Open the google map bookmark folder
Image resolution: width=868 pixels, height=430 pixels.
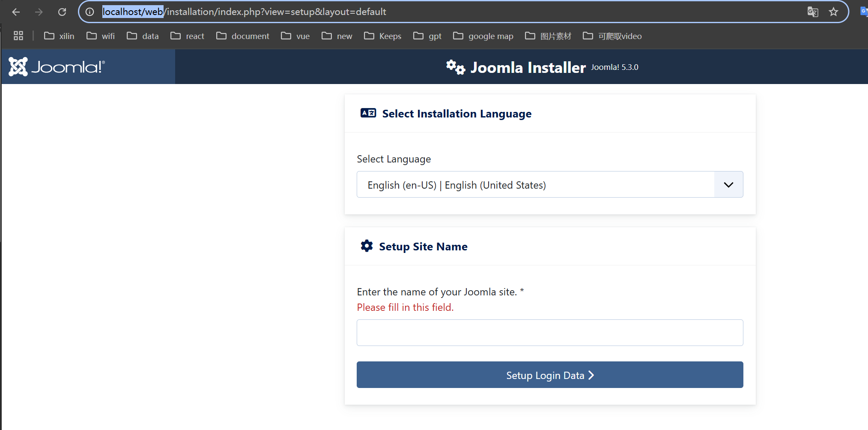coord(483,36)
